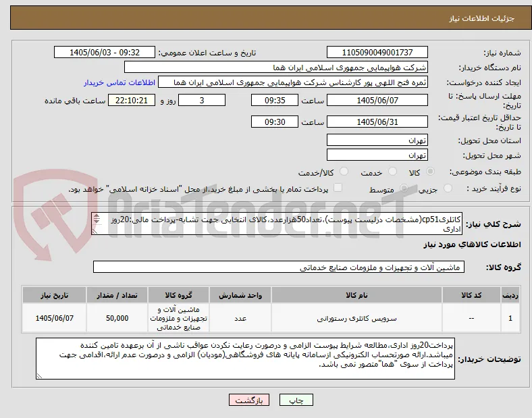Image resolution: width=532 pixels, height=418 pixels.
Task: Click the نام کالا column header
Action: 356,295
